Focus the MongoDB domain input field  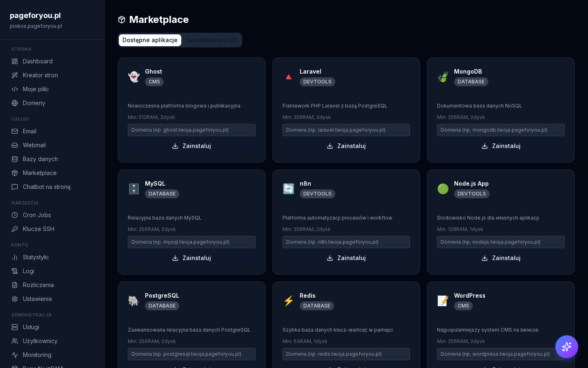click(501, 130)
